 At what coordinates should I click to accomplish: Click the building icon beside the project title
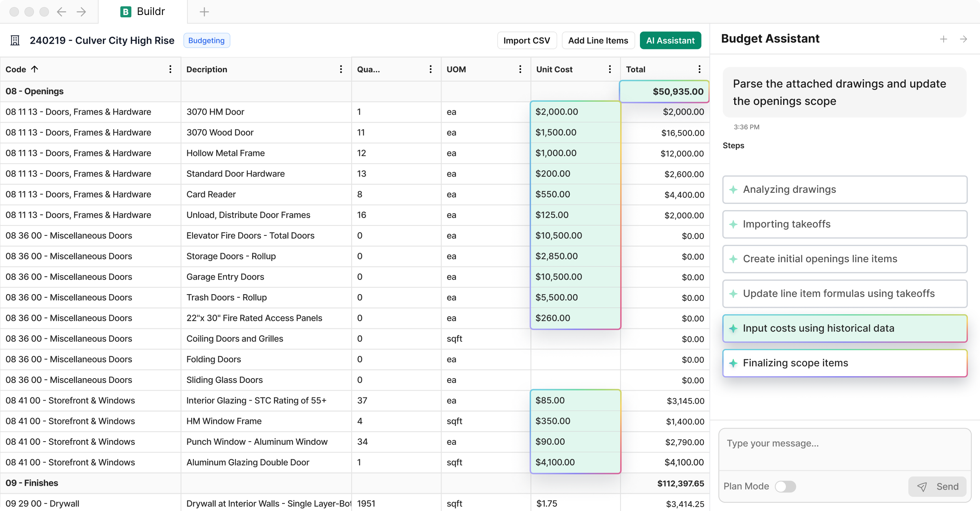tap(15, 40)
